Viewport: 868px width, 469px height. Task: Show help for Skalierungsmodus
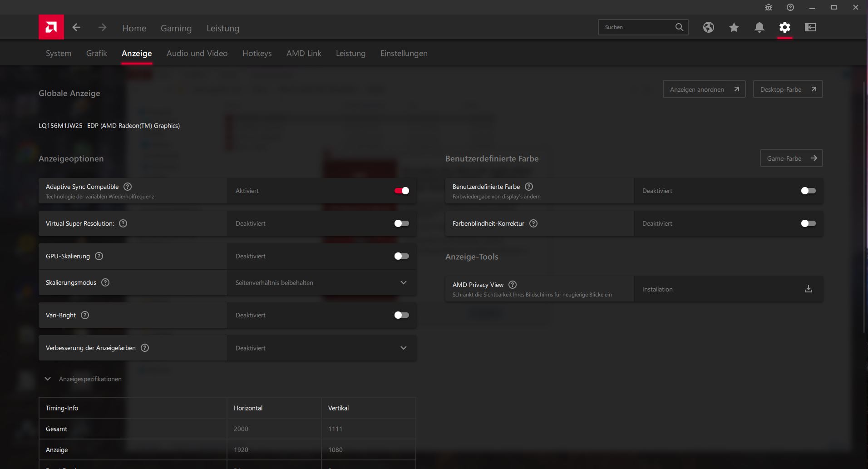point(105,282)
